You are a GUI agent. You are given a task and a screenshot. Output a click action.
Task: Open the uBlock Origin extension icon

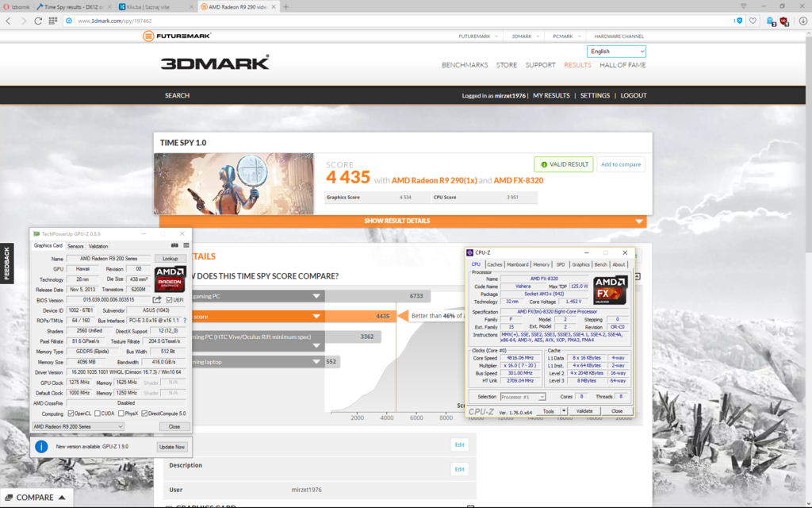(784, 21)
